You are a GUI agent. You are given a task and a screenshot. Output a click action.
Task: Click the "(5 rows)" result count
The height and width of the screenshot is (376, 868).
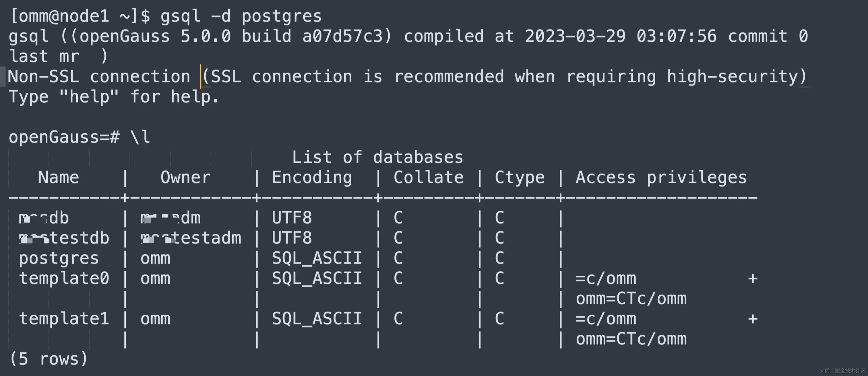pyautogui.click(x=49, y=359)
